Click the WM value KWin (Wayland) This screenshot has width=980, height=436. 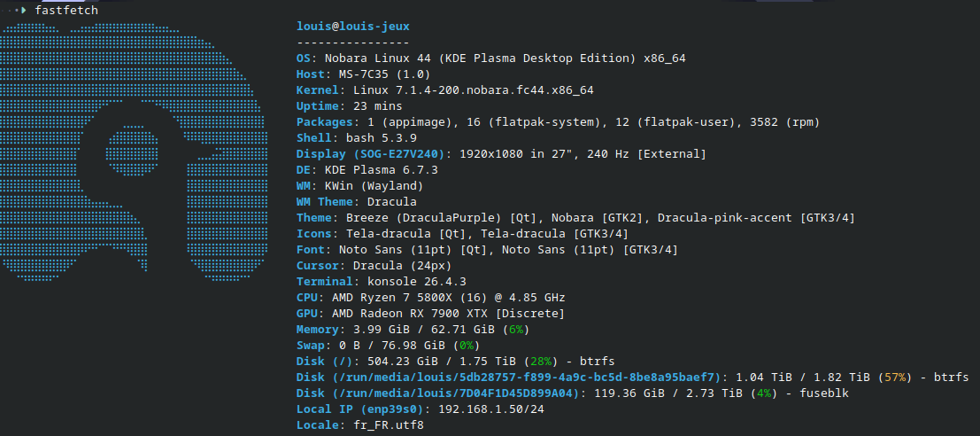coord(374,186)
